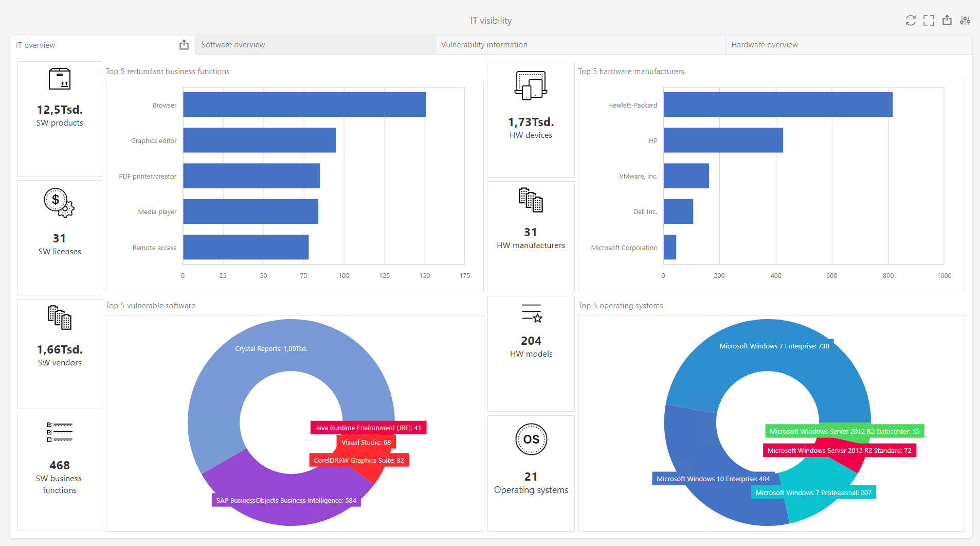Click the HW models list-star icon

click(x=532, y=313)
